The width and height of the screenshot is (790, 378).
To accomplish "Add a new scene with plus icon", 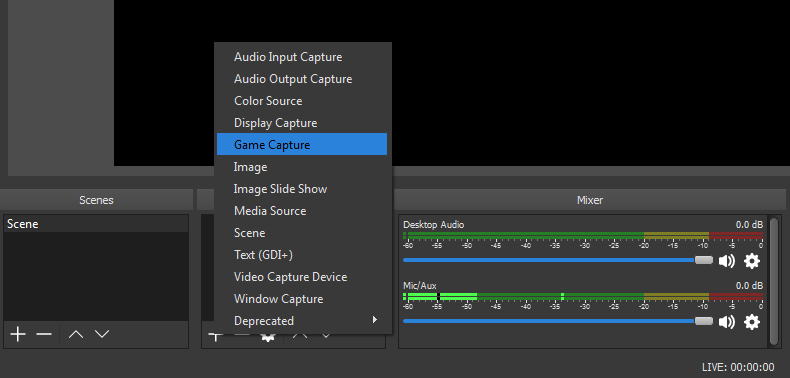I will pos(18,334).
